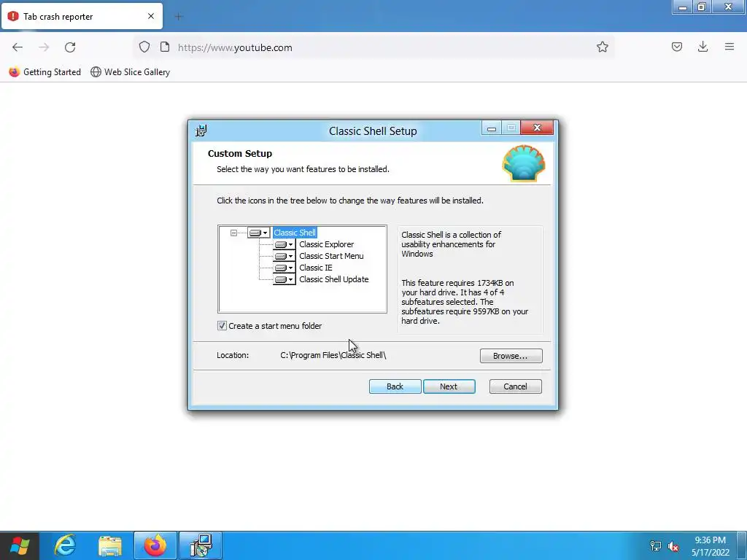
Task: Switch to the installer taskbar item
Action: click(201, 545)
